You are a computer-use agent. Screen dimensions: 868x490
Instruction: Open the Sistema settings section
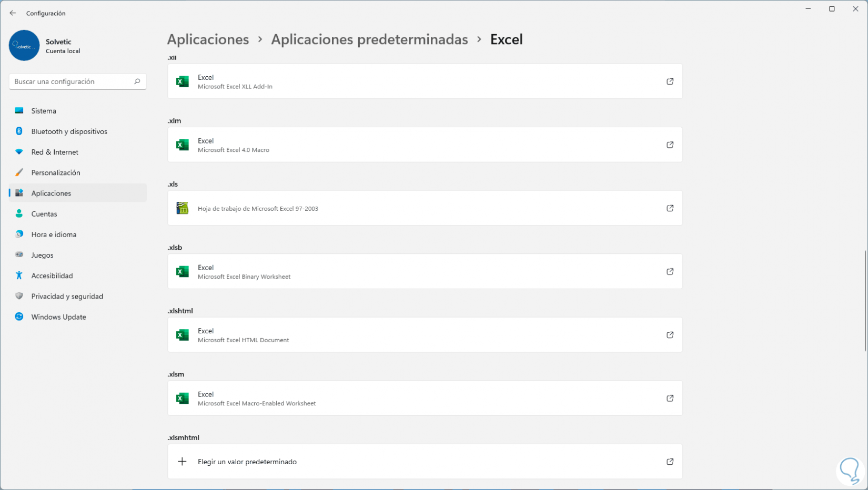click(44, 111)
